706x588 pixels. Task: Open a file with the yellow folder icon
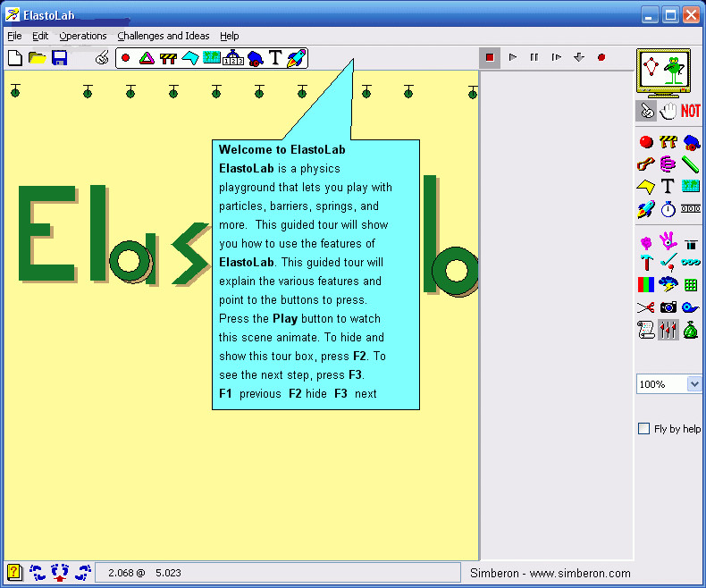(37, 58)
